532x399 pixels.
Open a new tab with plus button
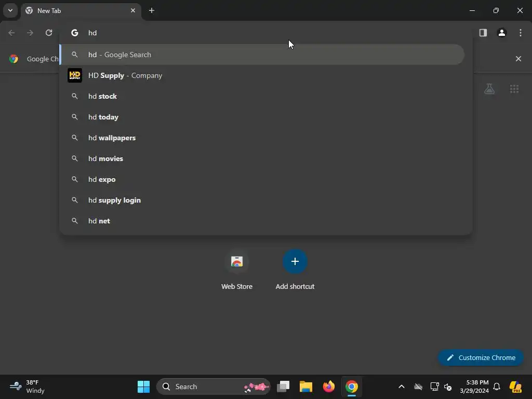click(152, 10)
